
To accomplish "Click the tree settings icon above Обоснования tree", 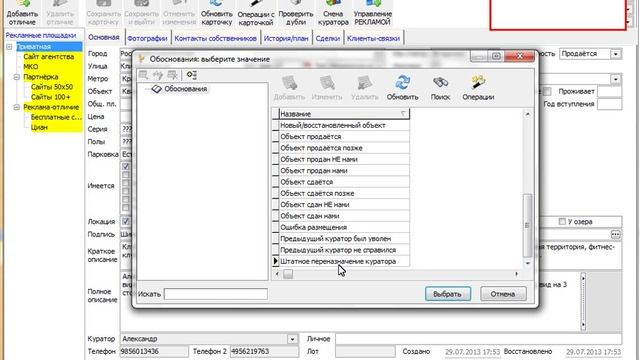I will point(191,75).
